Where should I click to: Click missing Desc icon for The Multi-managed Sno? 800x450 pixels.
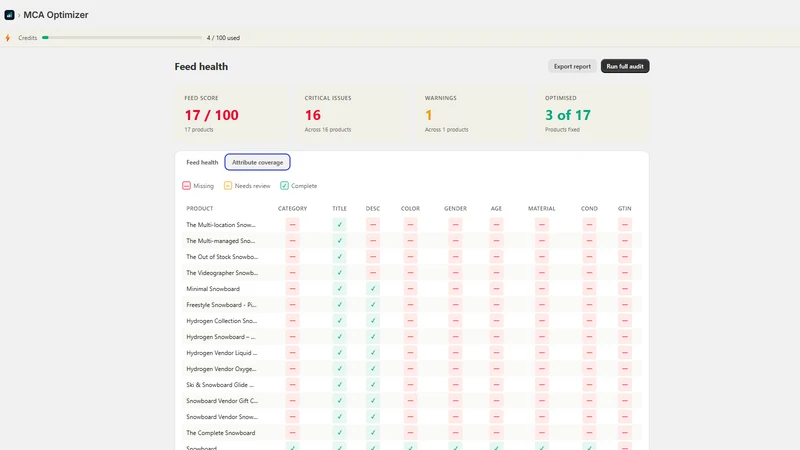[x=373, y=241]
